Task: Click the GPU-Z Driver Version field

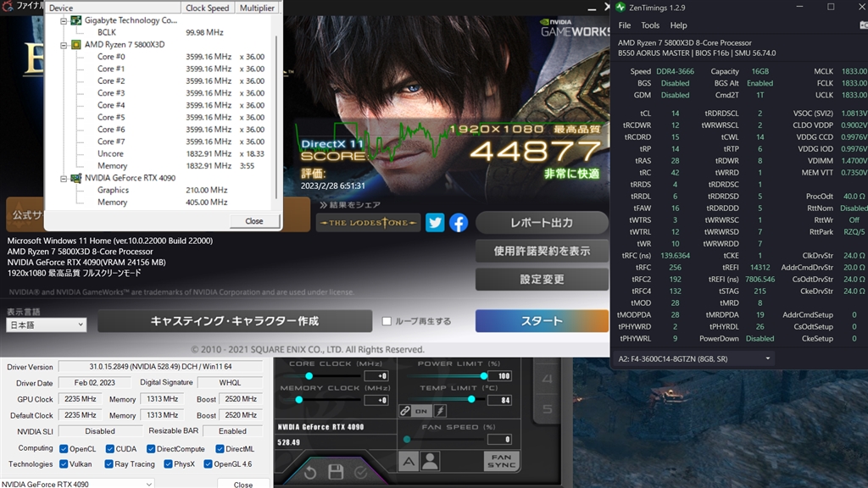Action: coord(160,367)
